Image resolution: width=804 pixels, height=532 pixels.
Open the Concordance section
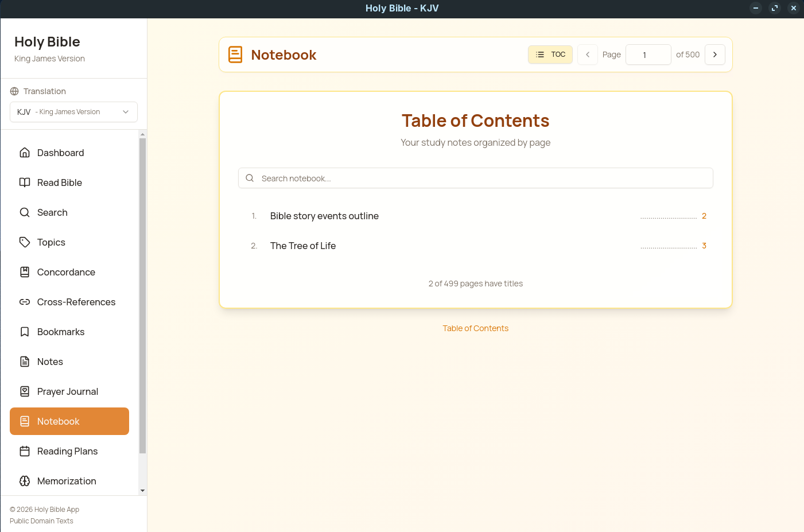click(69, 272)
